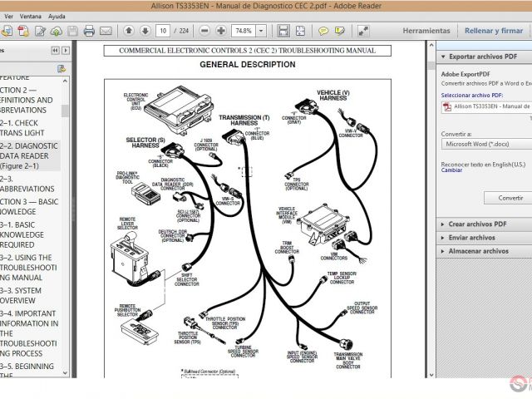Click the zoom out minus icon

click(204, 31)
